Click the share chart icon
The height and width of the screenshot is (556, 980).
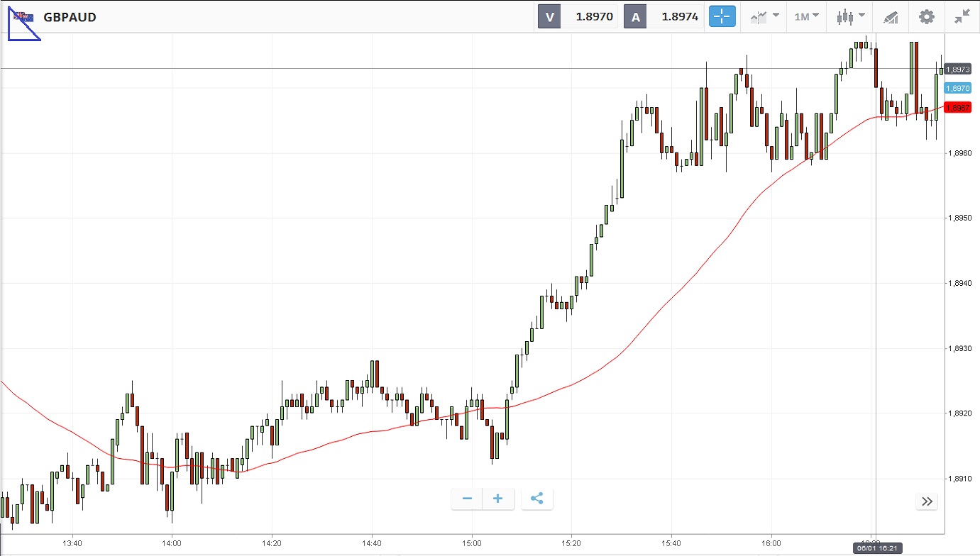pyautogui.click(x=537, y=499)
